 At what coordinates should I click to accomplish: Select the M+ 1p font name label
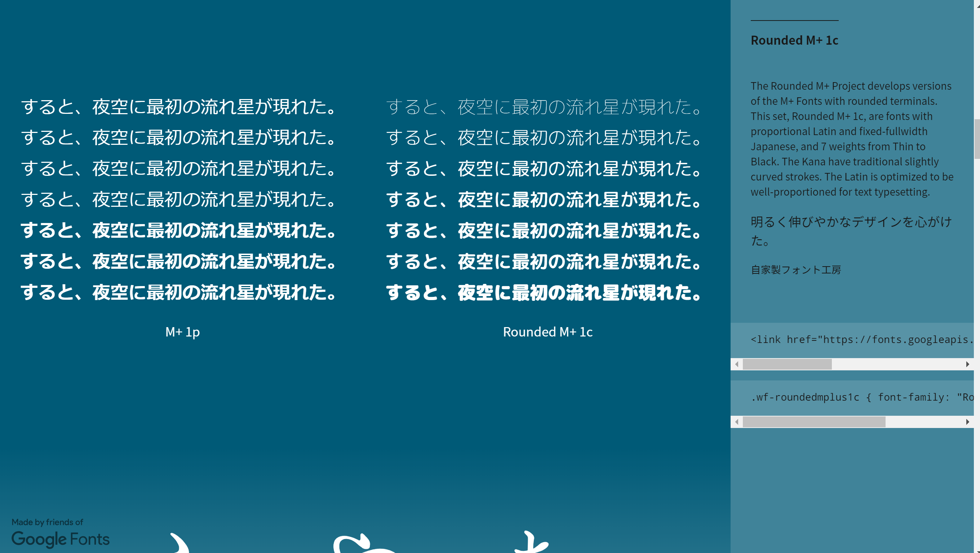click(x=183, y=332)
